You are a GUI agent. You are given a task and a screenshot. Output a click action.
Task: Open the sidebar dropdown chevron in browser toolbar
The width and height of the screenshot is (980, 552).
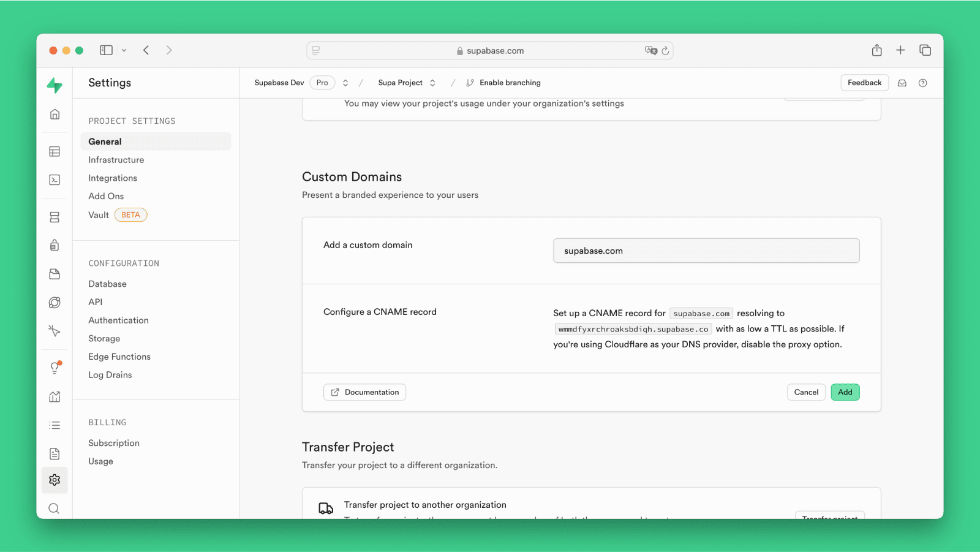pos(124,50)
